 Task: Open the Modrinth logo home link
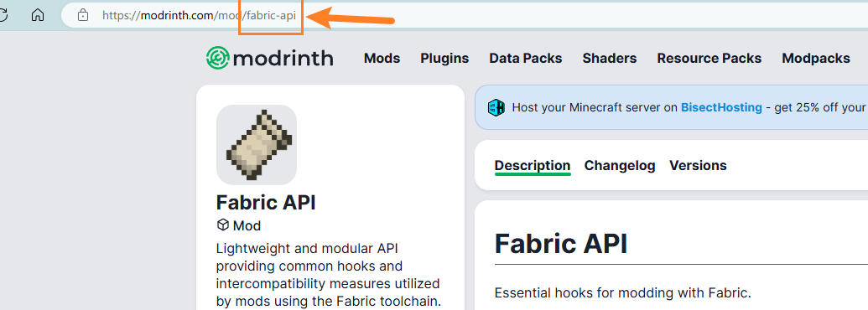coord(269,58)
